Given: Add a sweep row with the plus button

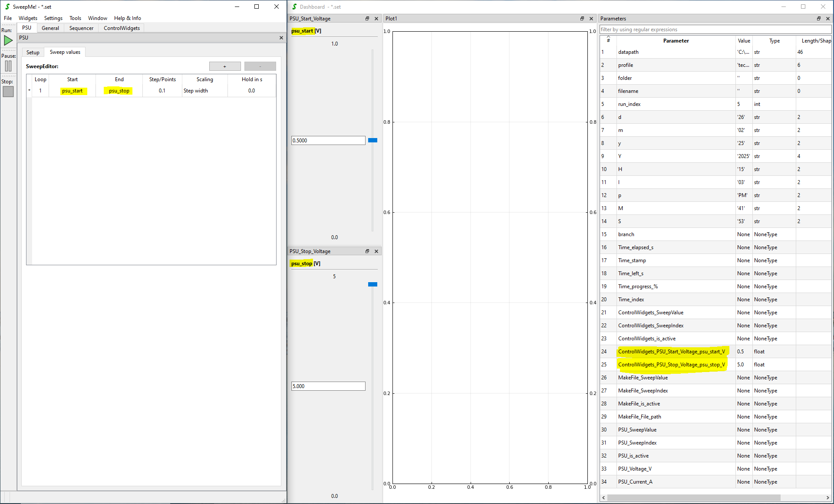Looking at the screenshot, I should (225, 66).
